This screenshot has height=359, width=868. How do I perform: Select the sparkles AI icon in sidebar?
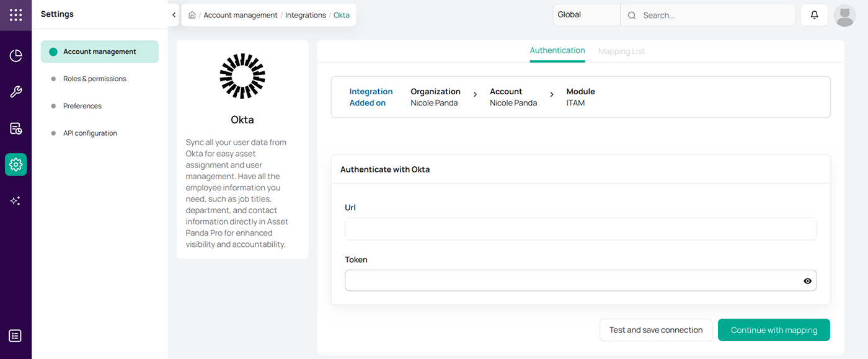point(15,200)
